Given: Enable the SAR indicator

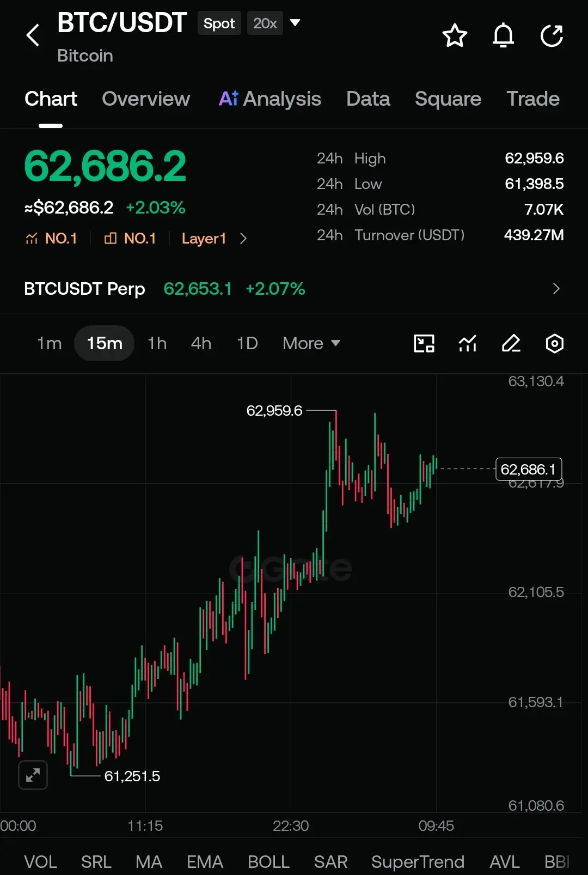Looking at the screenshot, I should pyautogui.click(x=330, y=862).
